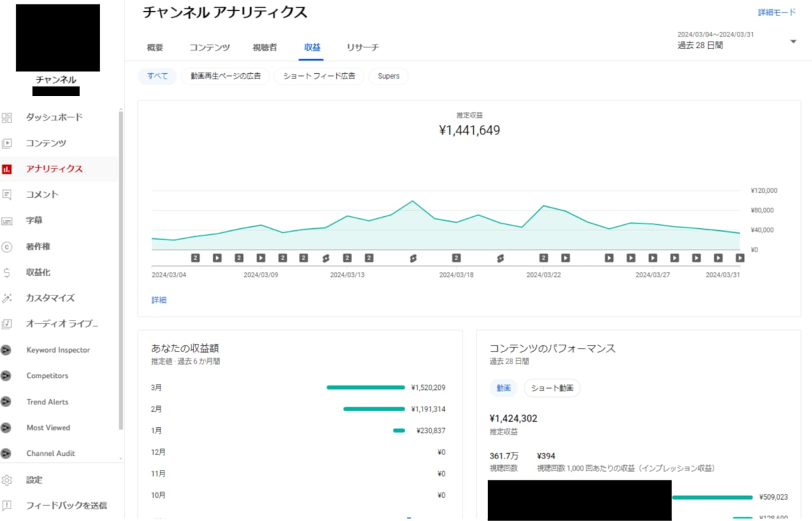This screenshot has width=812, height=521.
Task: Switch to the 視聴者 audience tab
Action: 265,48
